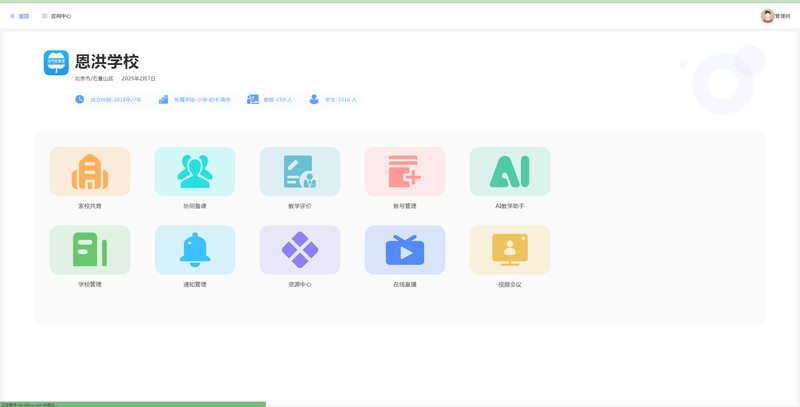Open the 视频会议 monitor icon

click(510, 250)
